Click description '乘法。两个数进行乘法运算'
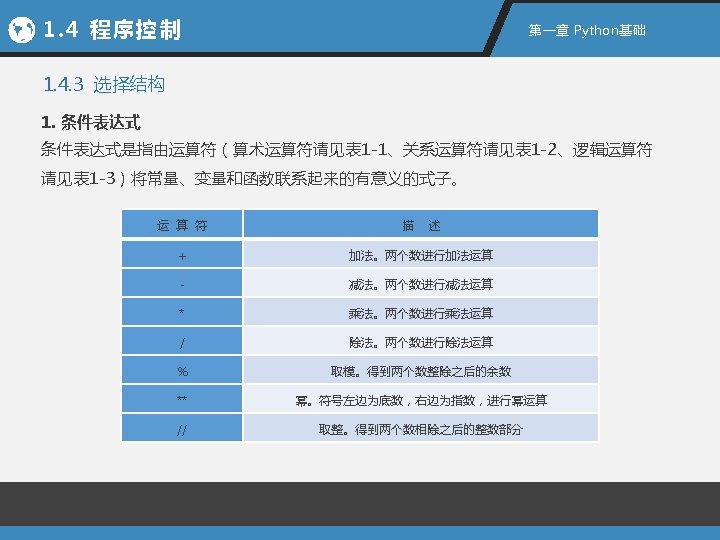Viewport: 720px width, 540px height. pyautogui.click(x=421, y=313)
